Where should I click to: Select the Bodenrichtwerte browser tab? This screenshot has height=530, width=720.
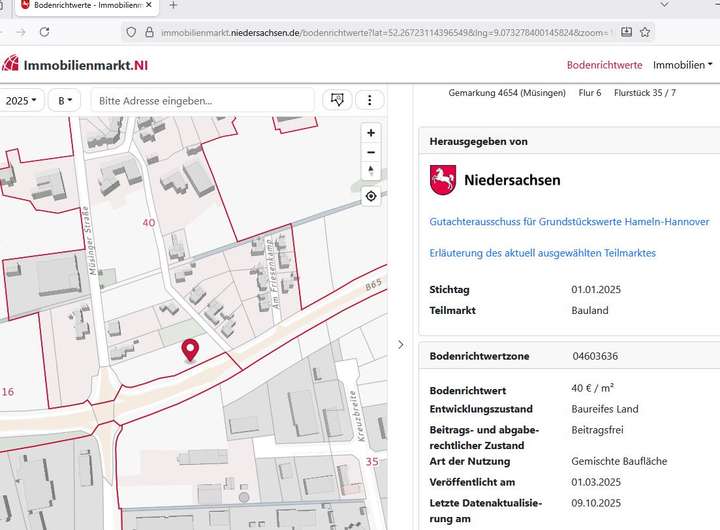click(80, 6)
